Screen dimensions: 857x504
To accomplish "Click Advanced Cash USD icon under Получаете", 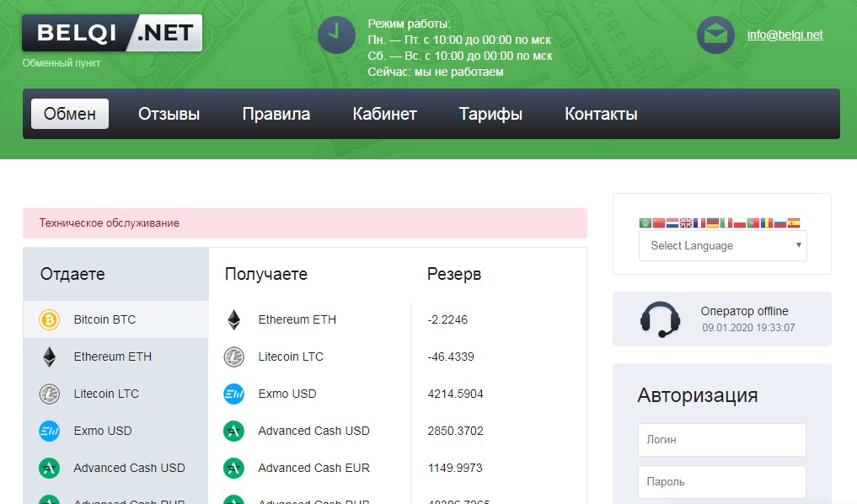I will (234, 431).
